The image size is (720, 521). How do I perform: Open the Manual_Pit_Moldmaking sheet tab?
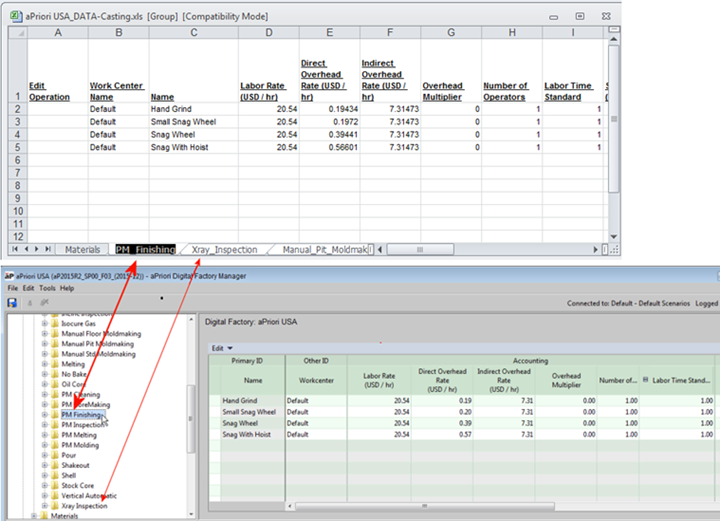(324, 250)
